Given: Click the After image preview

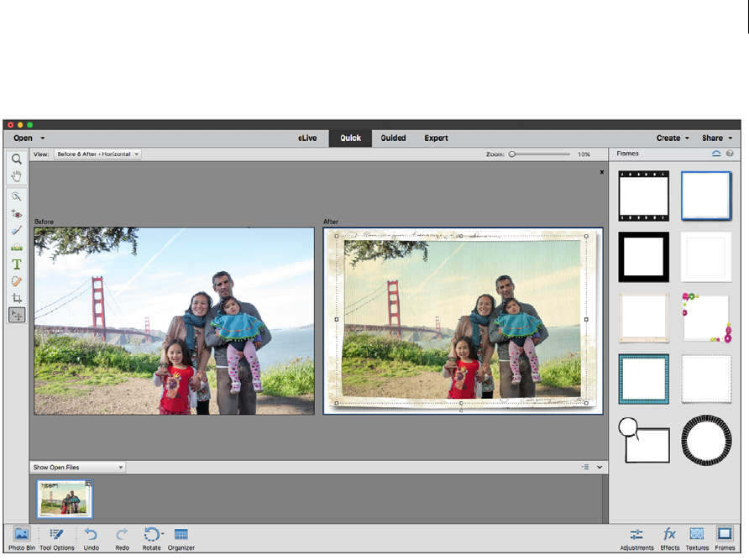Looking at the screenshot, I should pos(463,321).
